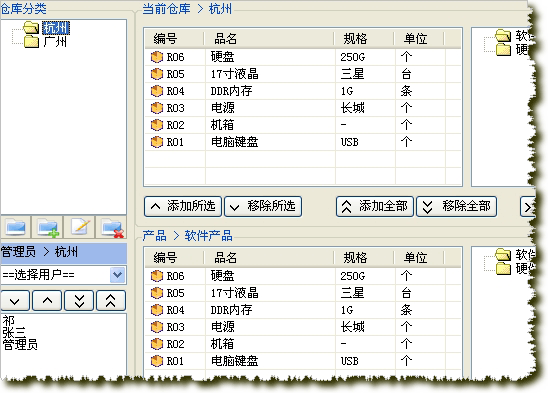Select user 张三 in the user list
Screen dimensions: 548x393
[x=14, y=332]
